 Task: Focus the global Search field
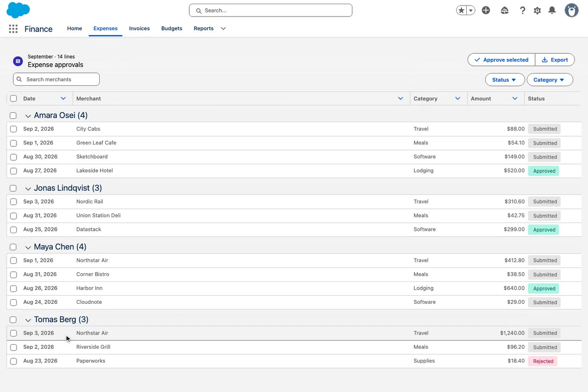coord(271,11)
